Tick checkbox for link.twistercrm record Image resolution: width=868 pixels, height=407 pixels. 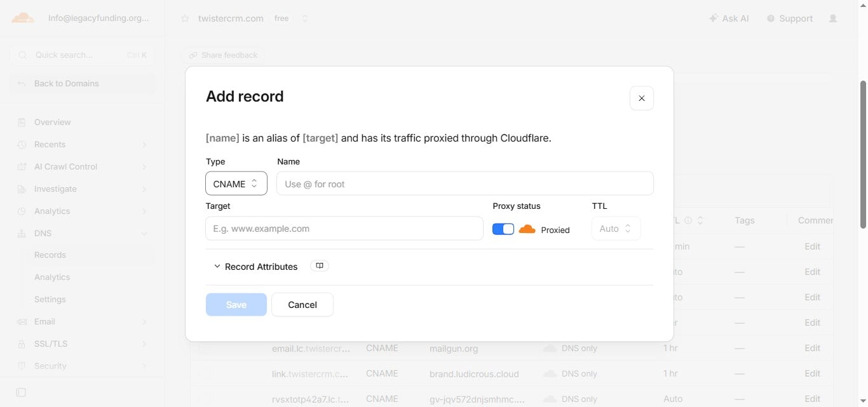(204, 373)
